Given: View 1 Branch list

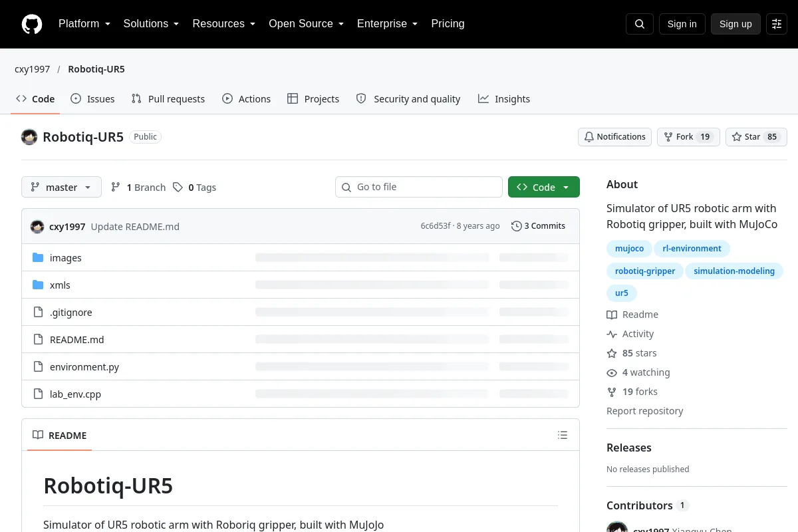Looking at the screenshot, I should 138,187.
